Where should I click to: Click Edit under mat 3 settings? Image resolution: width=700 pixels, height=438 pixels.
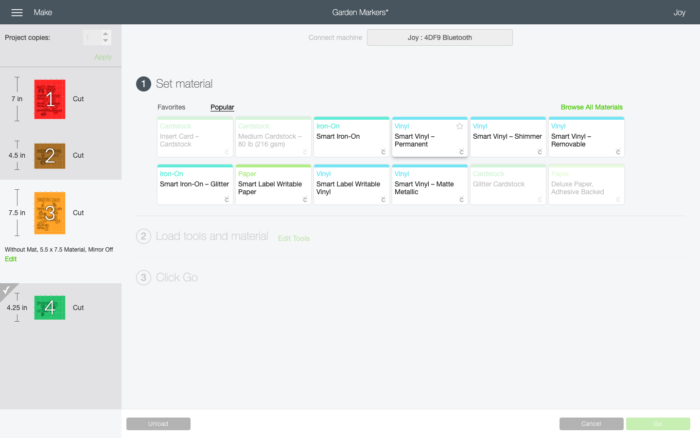point(10,259)
